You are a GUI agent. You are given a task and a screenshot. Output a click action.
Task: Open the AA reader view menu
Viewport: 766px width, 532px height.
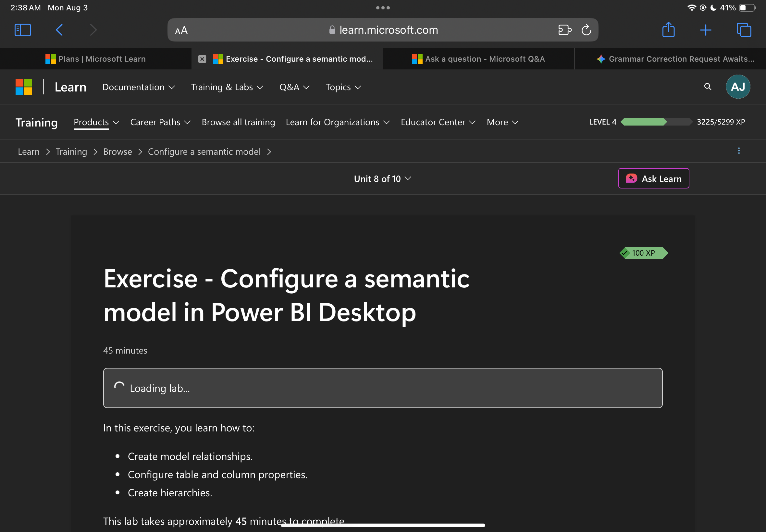[x=181, y=30]
